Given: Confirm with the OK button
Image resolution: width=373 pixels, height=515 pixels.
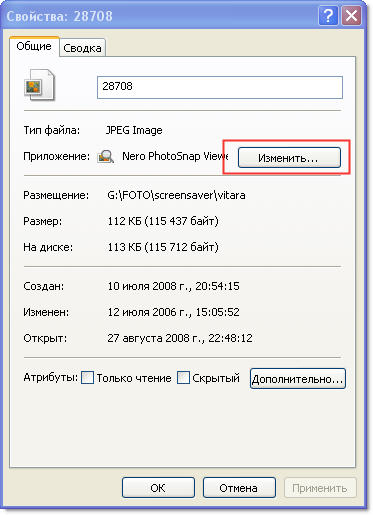Looking at the screenshot, I should click(x=158, y=488).
